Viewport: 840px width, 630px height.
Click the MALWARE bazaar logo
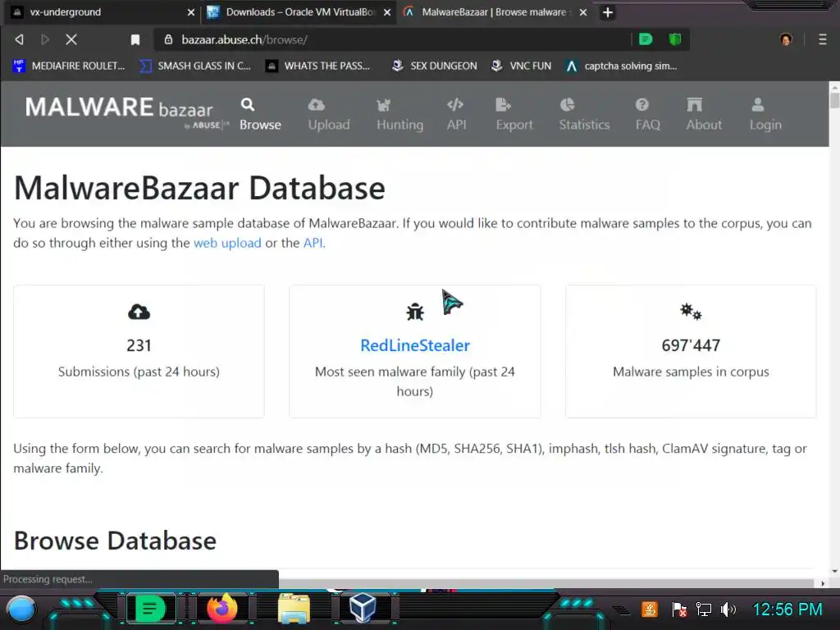126,112
